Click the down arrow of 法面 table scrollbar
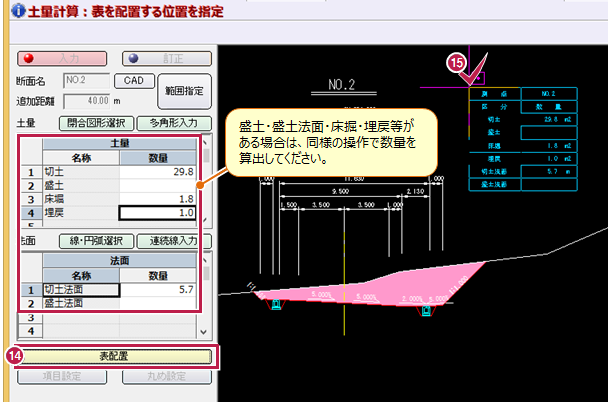608x402 pixels. click(204, 332)
